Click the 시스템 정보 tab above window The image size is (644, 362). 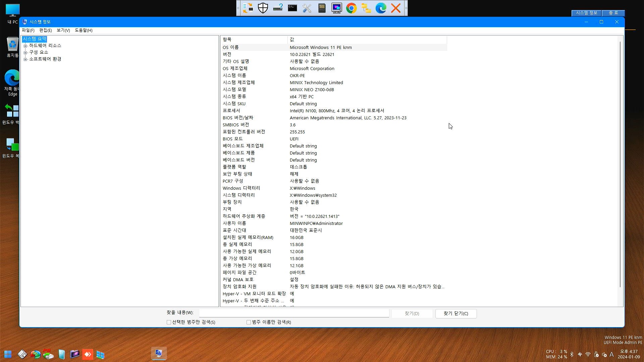tap(586, 13)
